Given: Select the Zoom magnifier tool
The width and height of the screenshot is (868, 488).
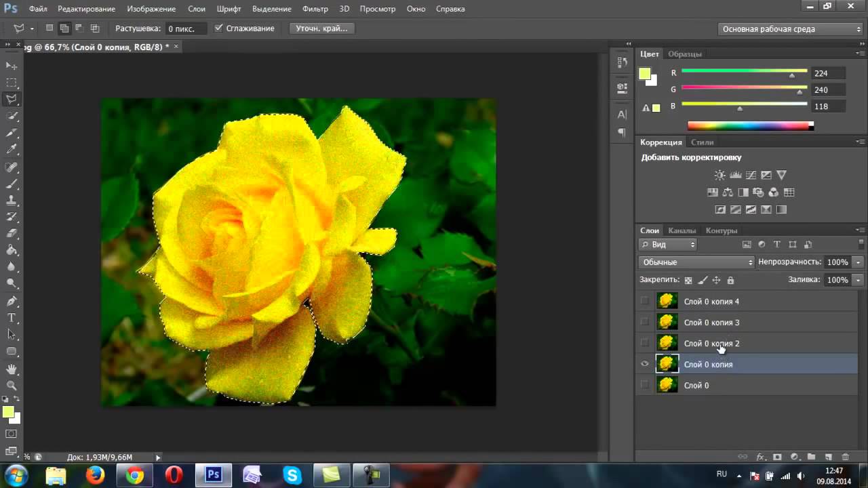Looking at the screenshot, I should click(12, 386).
